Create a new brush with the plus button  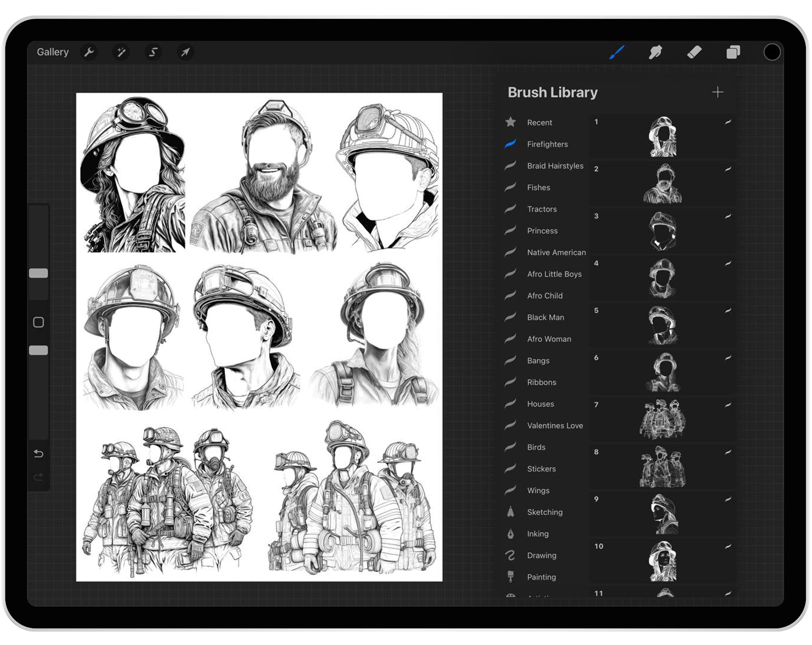click(x=718, y=92)
